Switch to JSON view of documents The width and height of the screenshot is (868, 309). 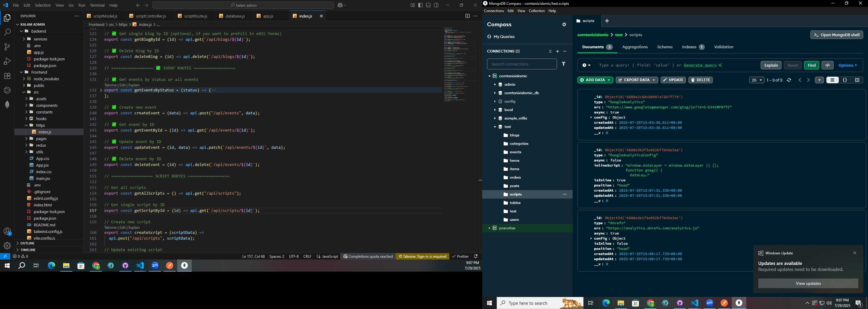(x=845, y=80)
